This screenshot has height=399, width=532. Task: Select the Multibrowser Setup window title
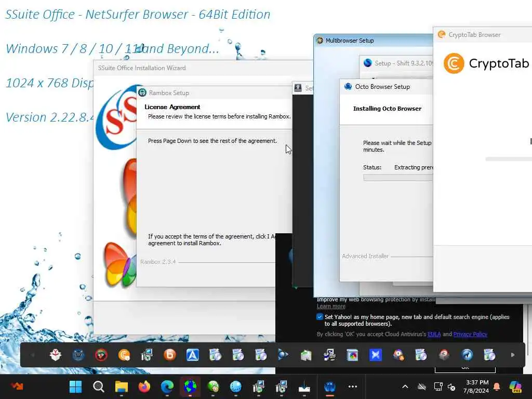click(x=350, y=41)
